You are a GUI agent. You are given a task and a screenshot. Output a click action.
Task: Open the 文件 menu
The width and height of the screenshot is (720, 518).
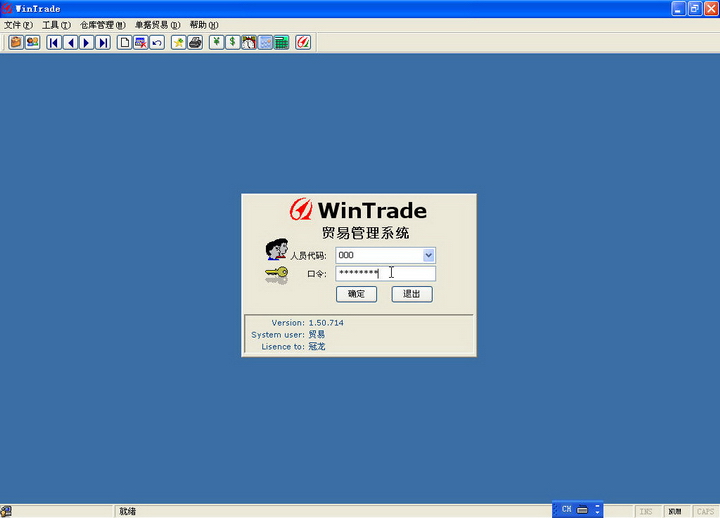18,25
